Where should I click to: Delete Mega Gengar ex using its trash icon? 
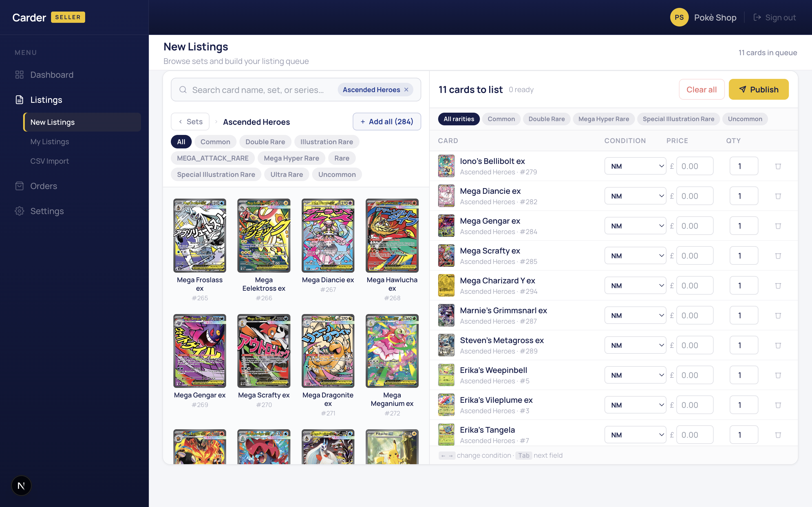778,225
